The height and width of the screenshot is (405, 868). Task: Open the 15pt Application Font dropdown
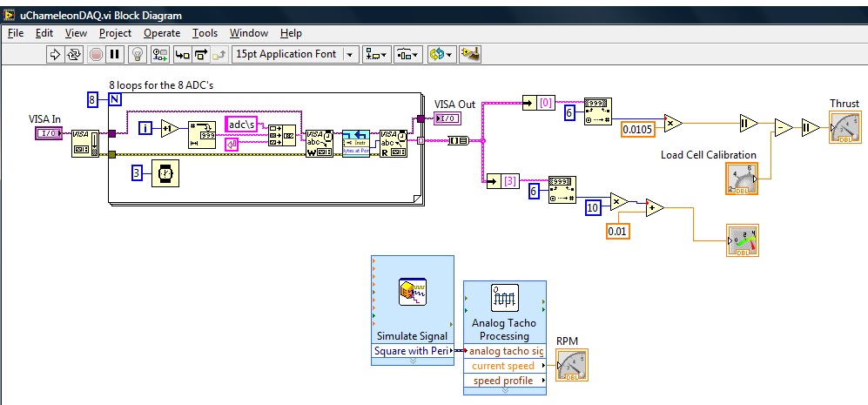pos(296,54)
